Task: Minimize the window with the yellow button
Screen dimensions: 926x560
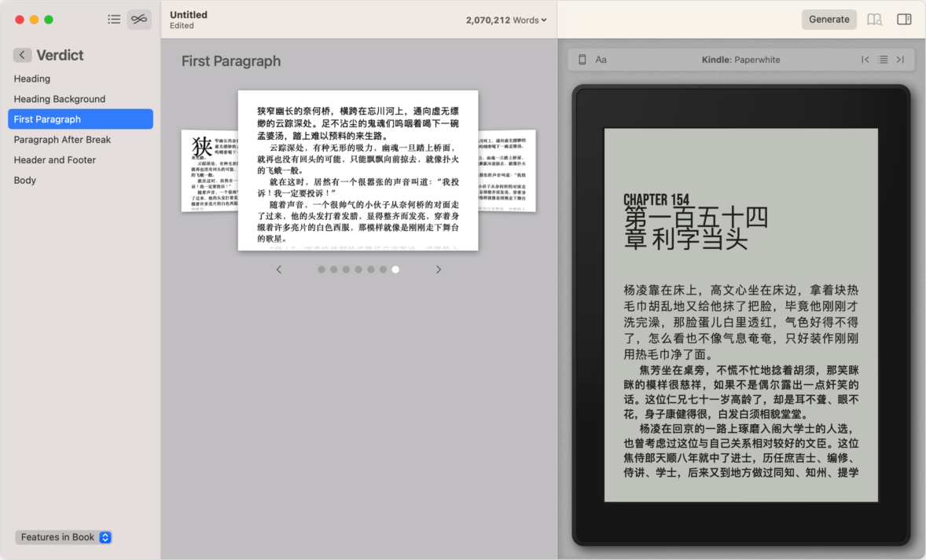Action: 35,20
